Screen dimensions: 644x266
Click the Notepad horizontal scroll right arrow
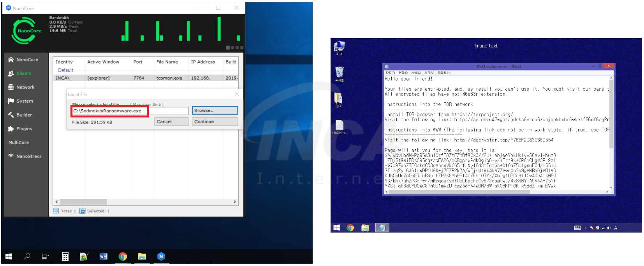coord(607,192)
